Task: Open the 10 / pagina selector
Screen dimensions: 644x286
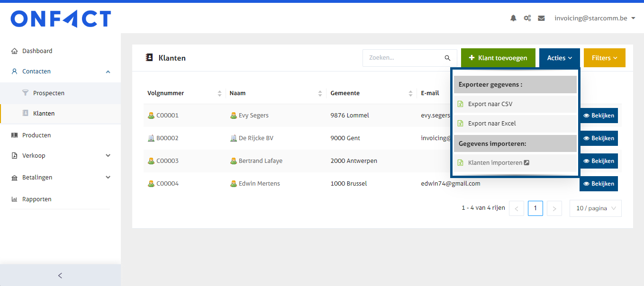Action: 595,208
